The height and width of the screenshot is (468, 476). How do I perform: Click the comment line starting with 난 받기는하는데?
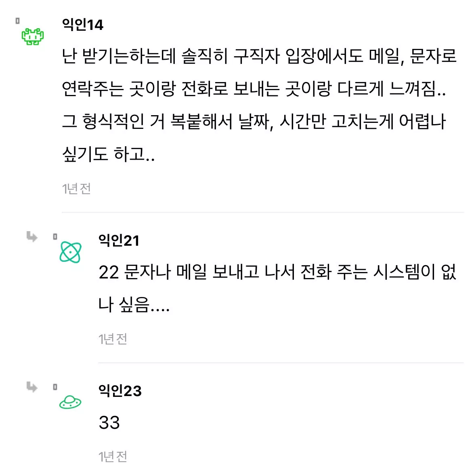pyautogui.click(x=259, y=56)
